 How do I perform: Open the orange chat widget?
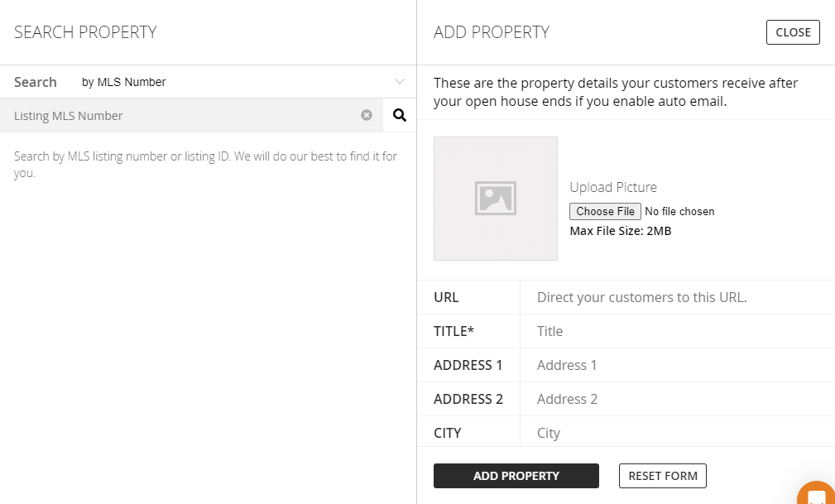click(816, 494)
